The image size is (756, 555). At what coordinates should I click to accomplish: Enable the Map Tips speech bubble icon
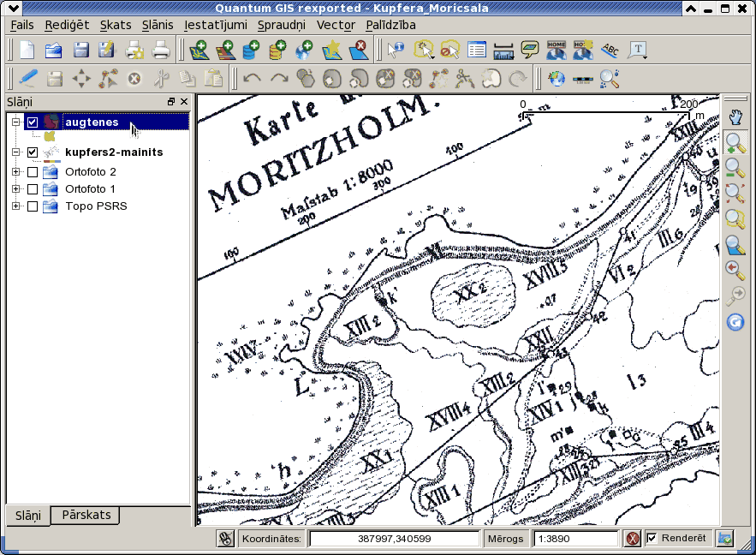pyautogui.click(x=530, y=51)
